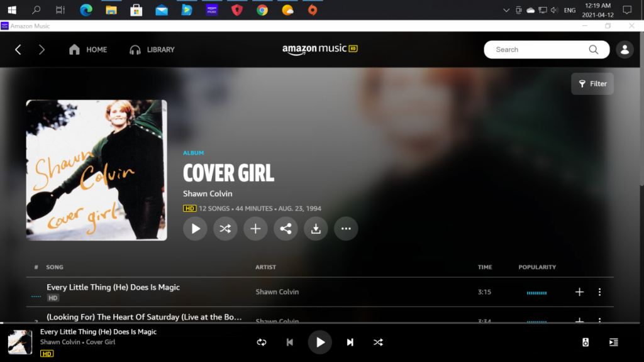Launch Google Chrome from the taskbar

pos(262,10)
